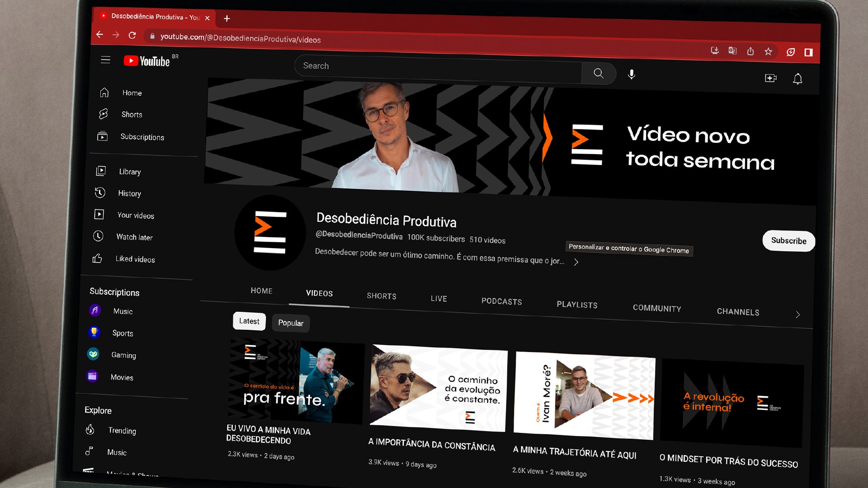Click the Search input field
The width and height of the screenshot is (868, 488).
point(438,69)
